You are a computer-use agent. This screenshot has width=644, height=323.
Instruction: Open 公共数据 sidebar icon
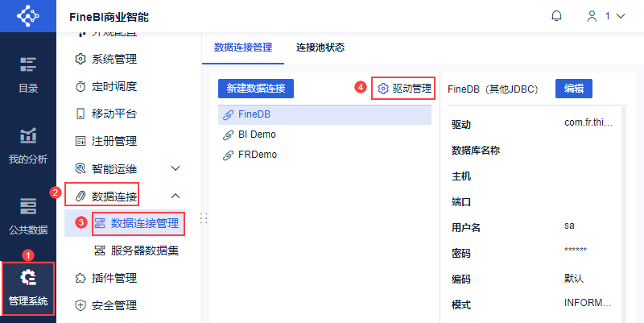28,215
